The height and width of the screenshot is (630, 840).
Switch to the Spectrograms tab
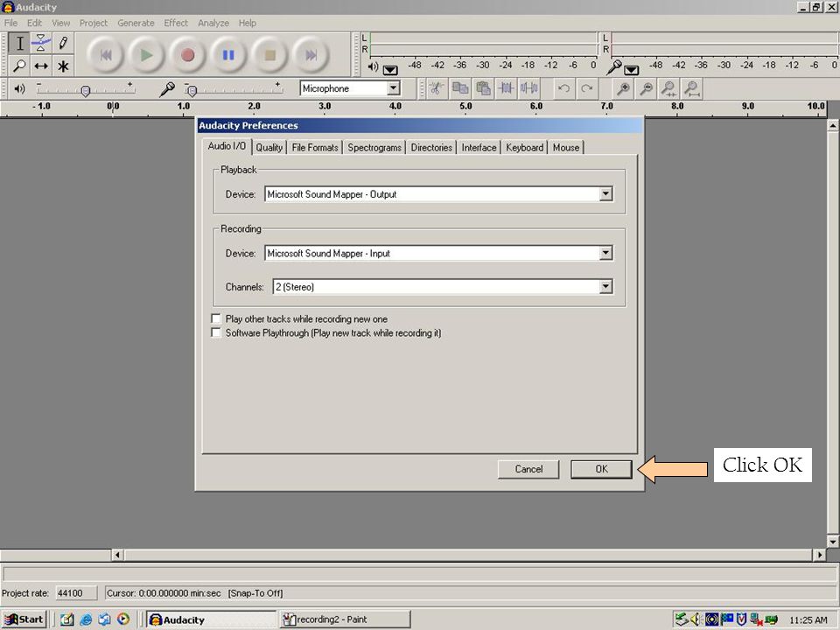374,147
